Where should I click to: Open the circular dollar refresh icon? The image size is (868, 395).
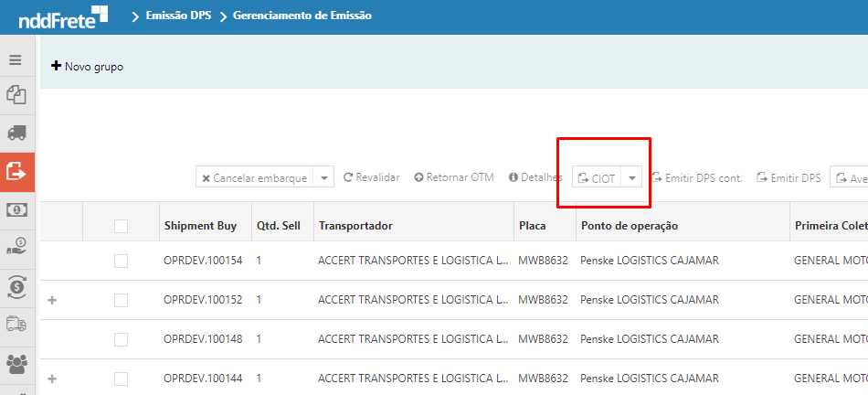[x=16, y=287]
